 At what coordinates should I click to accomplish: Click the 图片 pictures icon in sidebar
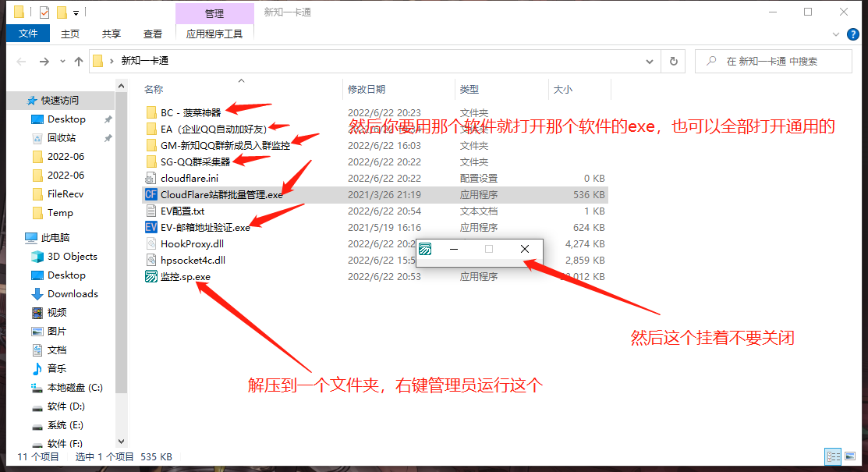tap(37, 332)
